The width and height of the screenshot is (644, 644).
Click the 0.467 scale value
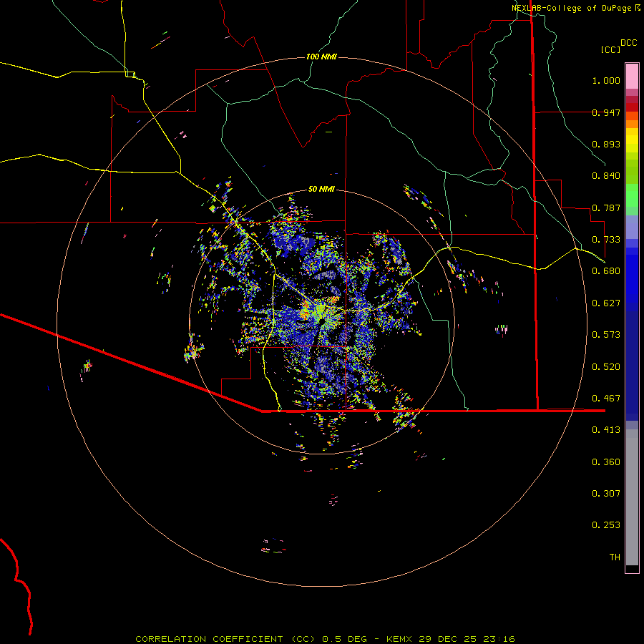coord(606,399)
